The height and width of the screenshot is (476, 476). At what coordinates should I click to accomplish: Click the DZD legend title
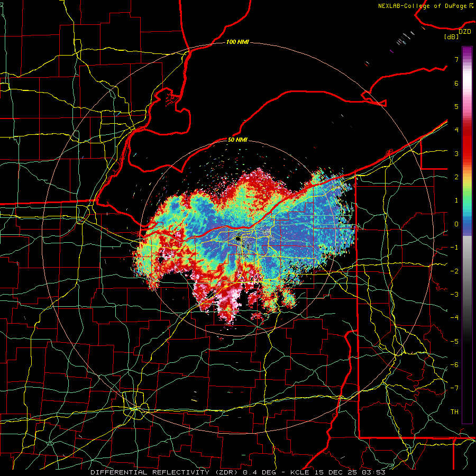pyautogui.click(x=464, y=32)
